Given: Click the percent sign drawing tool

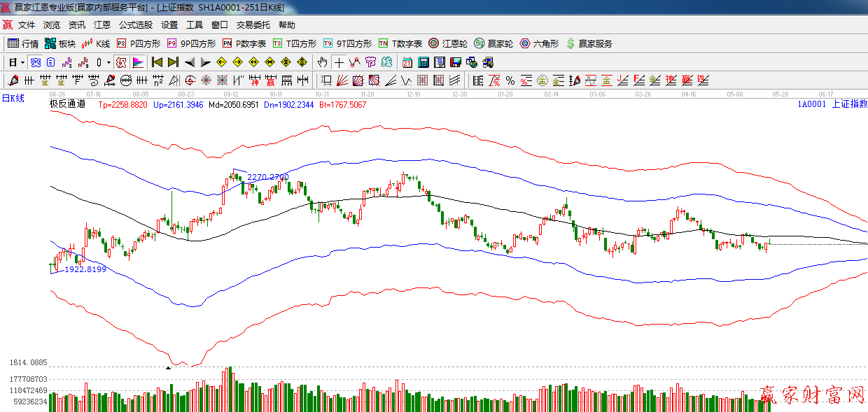Looking at the screenshot, I should click(x=510, y=80).
